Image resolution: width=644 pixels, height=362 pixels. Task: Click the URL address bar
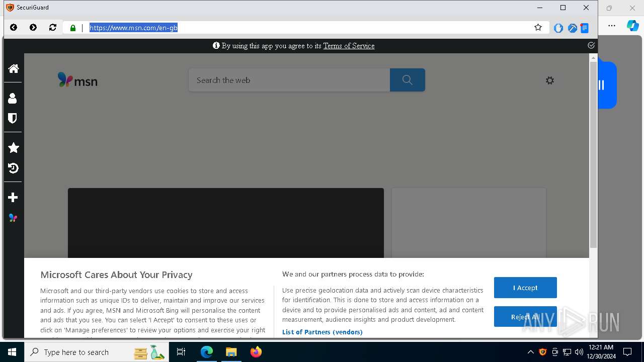tap(307, 28)
